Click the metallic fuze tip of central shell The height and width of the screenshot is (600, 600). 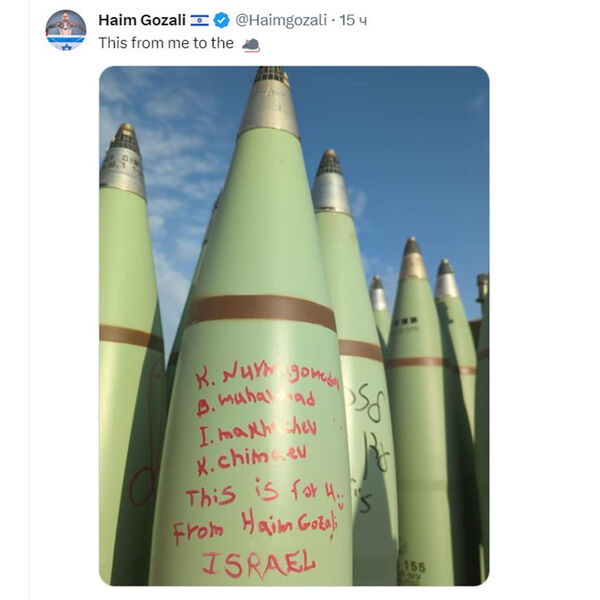pos(269,101)
